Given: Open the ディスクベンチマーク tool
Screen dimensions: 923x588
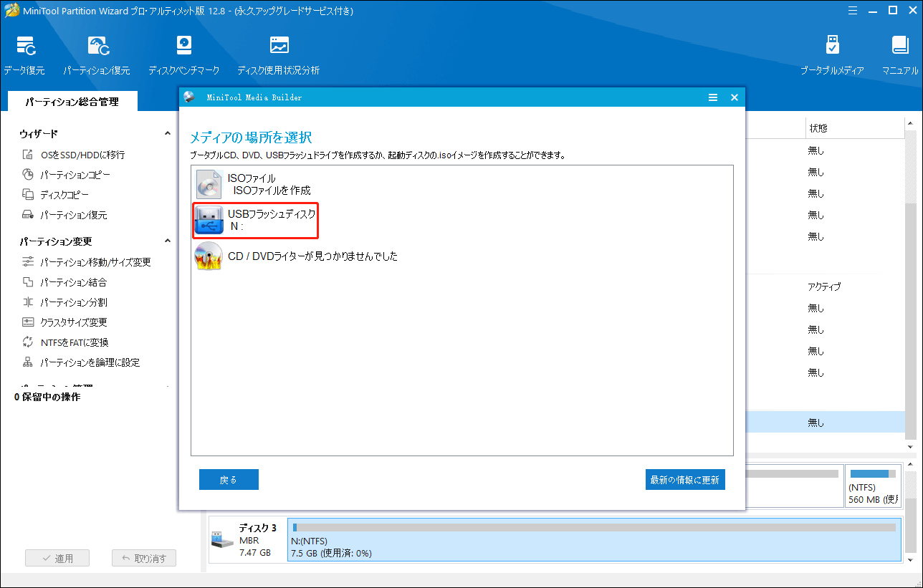Looking at the screenshot, I should [x=183, y=56].
